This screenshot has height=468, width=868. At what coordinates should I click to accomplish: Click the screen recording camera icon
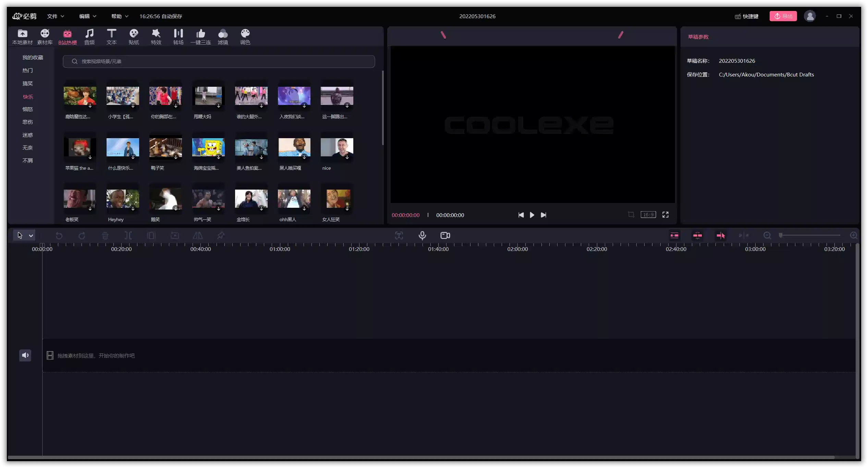coord(445,236)
